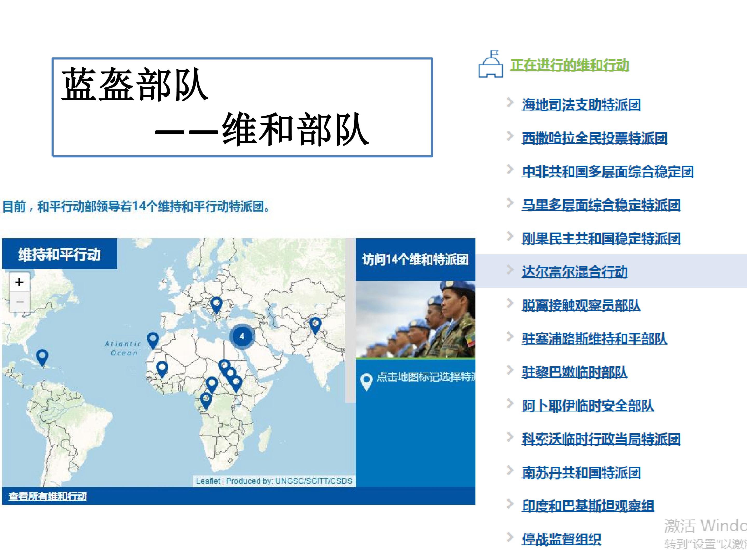Select the Kosovo marker in the Balkans
The height and width of the screenshot is (560, 747).
tap(216, 305)
